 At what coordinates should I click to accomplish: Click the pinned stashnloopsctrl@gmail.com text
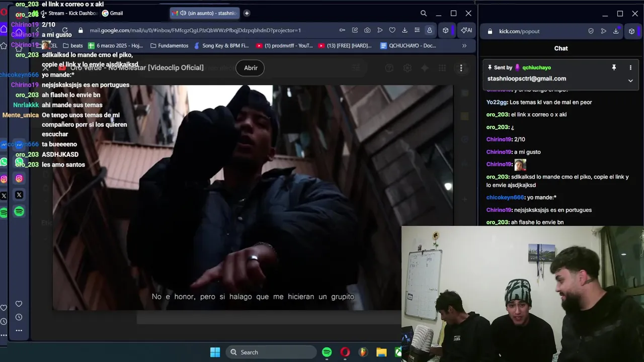(527, 79)
